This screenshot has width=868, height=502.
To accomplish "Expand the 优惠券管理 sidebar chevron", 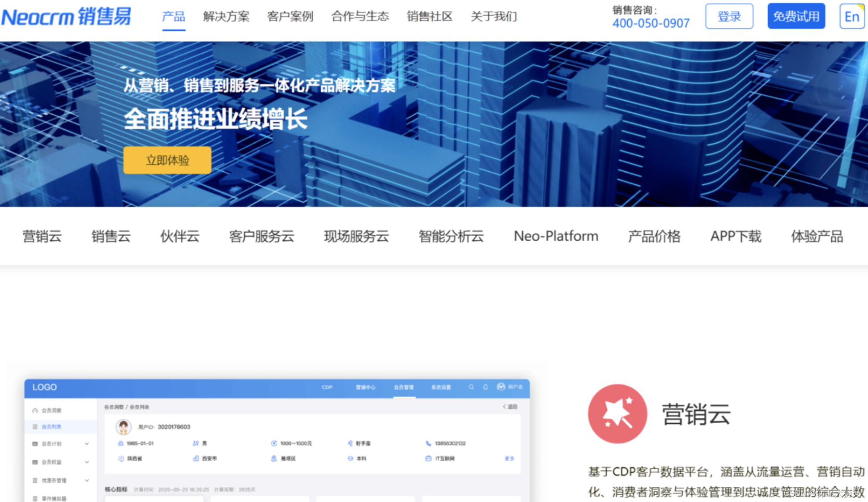I will 87,481.
